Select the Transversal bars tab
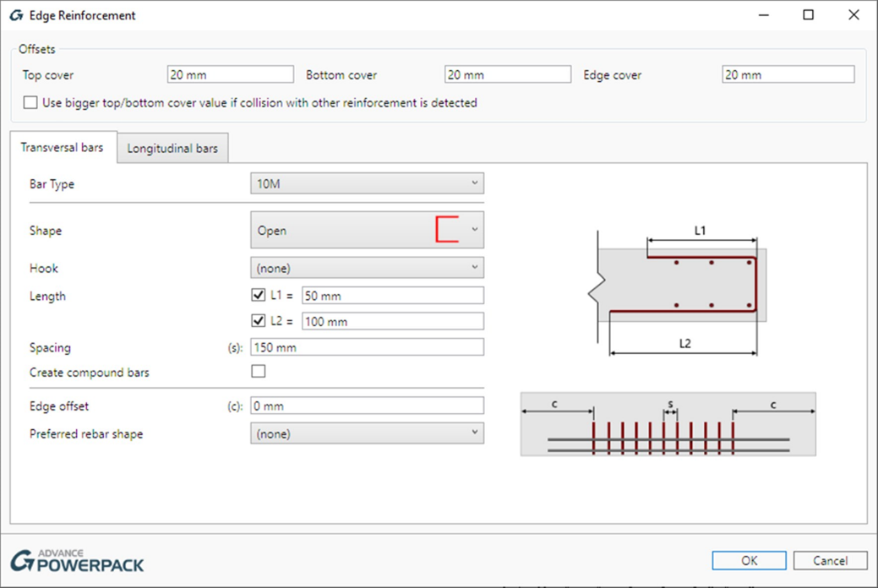This screenshot has height=588, width=878. click(x=62, y=148)
